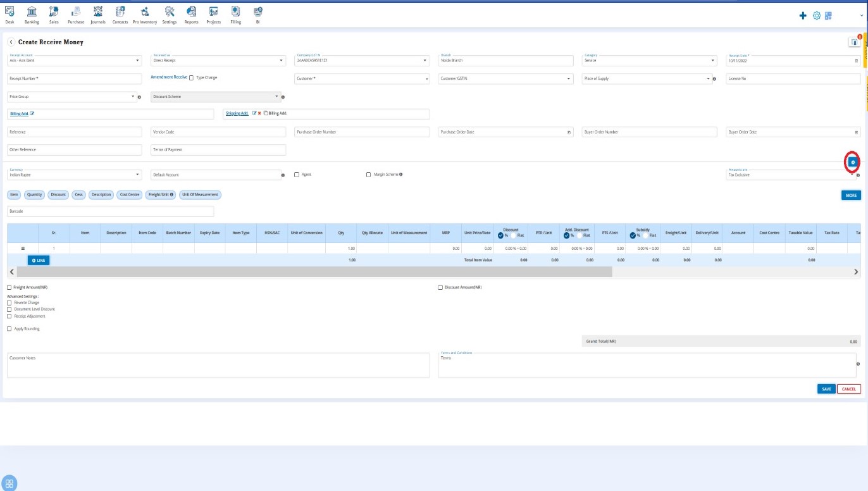Viewport: 868px width, 491px height.
Task: Enable the Receipt Adjustment checkbox
Action: (x=9, y=316)
